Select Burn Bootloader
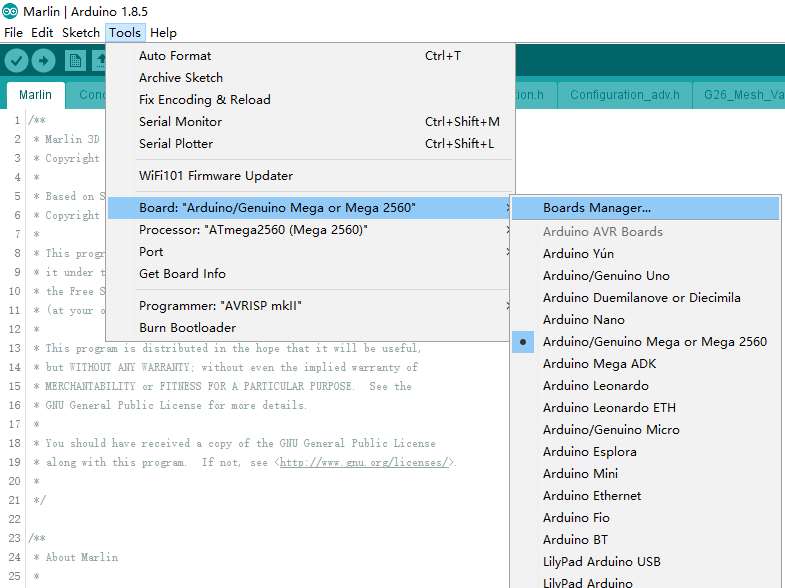Viewport: 785px width, 588px height. pos(310,328)
